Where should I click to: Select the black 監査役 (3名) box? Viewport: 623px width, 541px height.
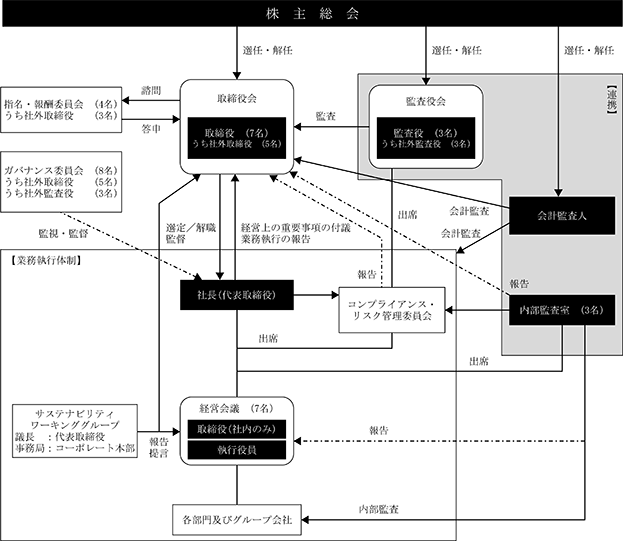(x=426, y=138)
